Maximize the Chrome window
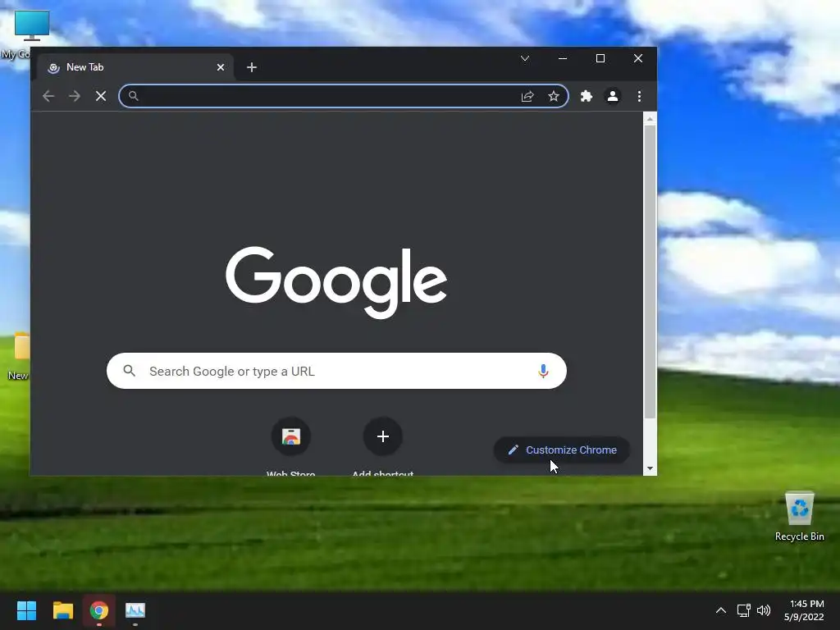 600,58
